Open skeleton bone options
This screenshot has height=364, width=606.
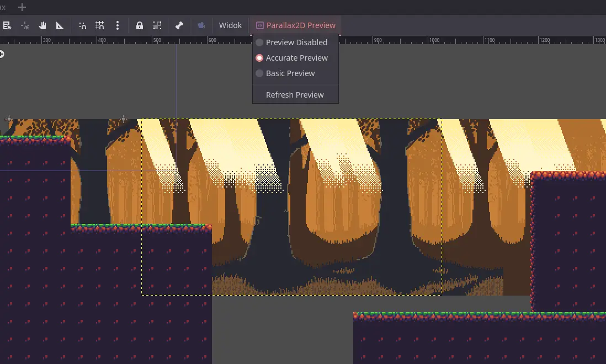(179, 25)
